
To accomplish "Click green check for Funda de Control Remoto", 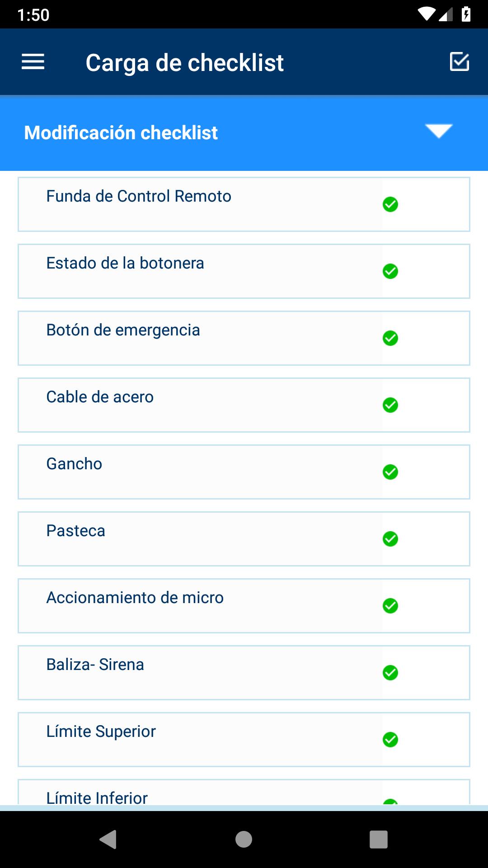I will (x=390, y=204).
